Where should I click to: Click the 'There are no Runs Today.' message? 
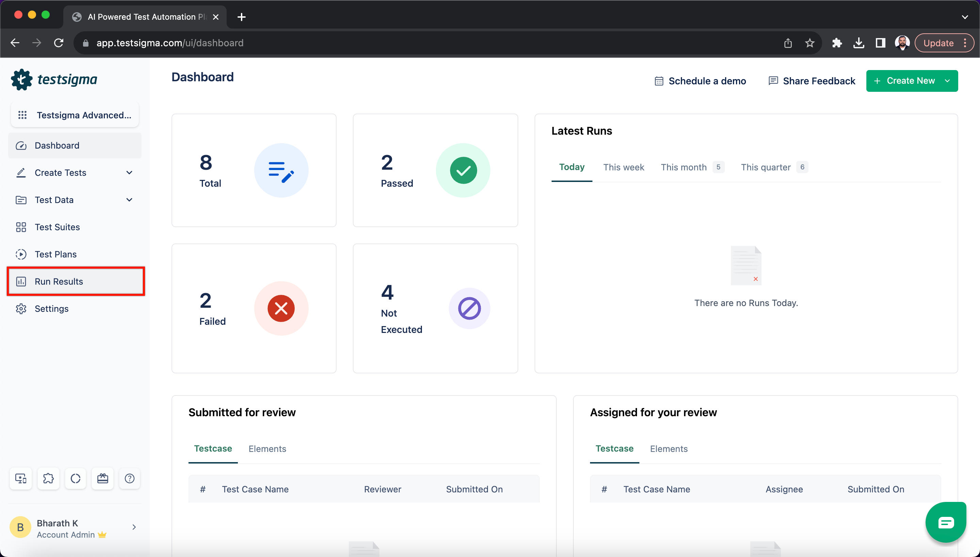tap(746, 303)
